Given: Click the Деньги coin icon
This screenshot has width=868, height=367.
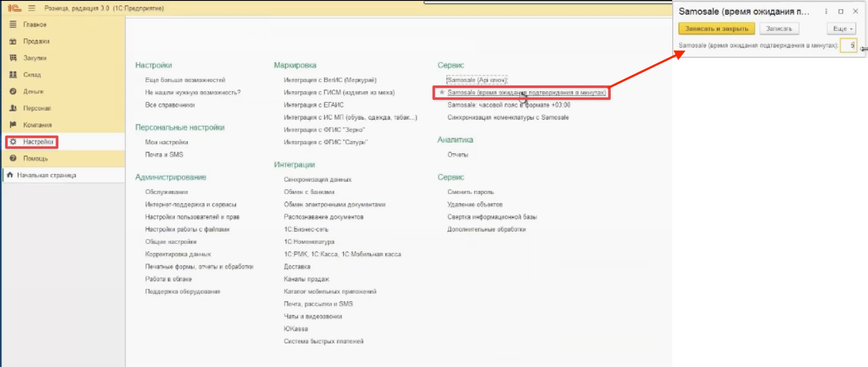Looking at the screenshot, I should point(13,91).
